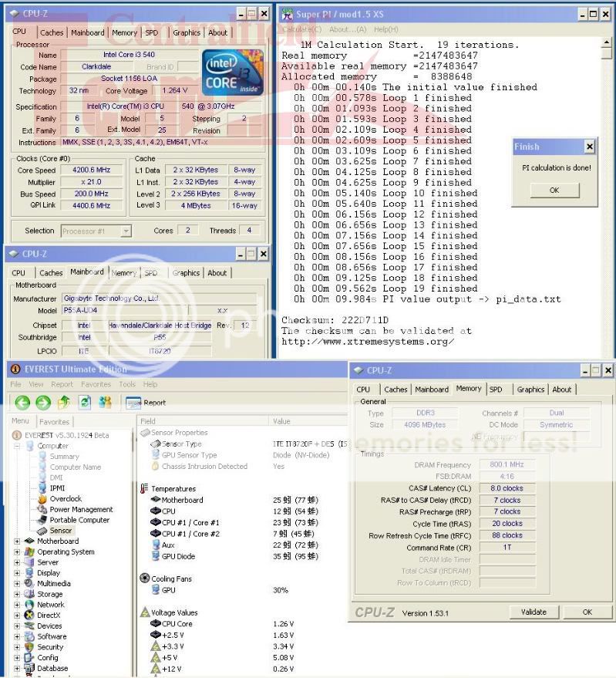Open About tab in Mainboard CPU-Z window

pos(217,273)
